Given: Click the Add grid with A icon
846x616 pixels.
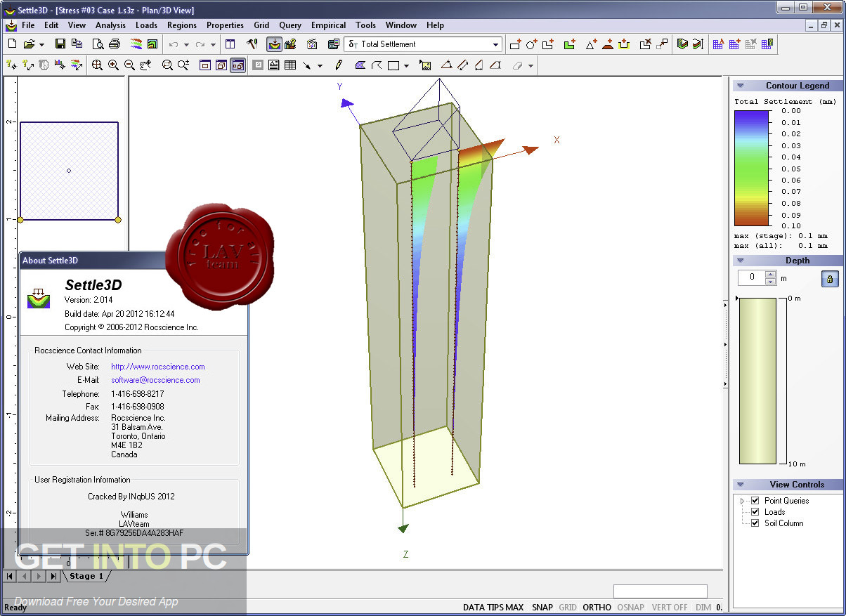Looking at the screenshot, I should coord(718,44).
